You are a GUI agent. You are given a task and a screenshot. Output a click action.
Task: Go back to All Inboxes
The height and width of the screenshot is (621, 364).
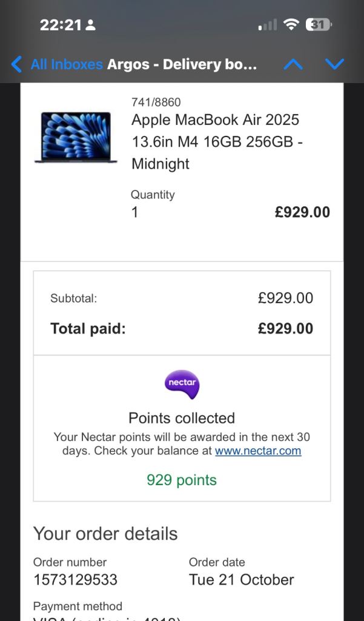67,64
